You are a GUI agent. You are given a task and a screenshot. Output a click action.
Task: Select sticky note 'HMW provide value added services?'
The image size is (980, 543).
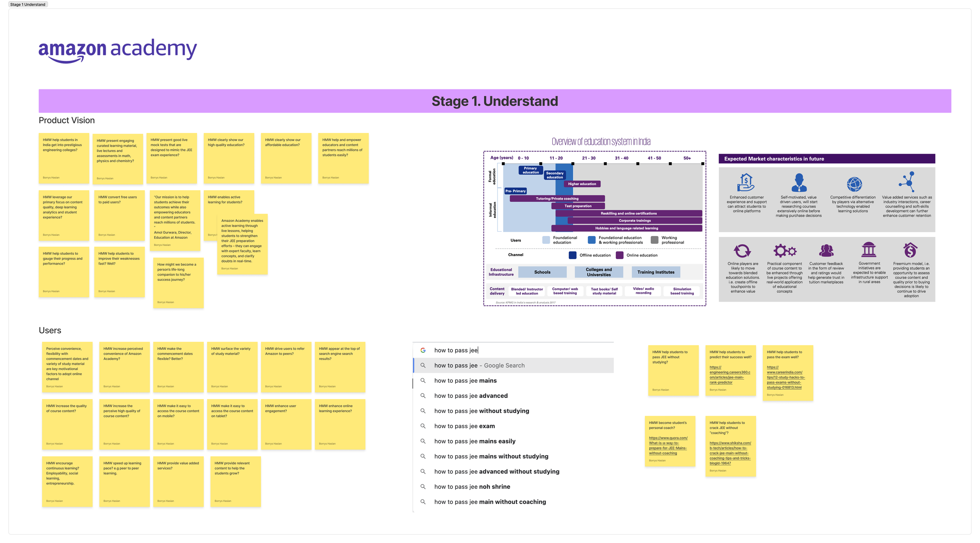(x=178, y=482)
